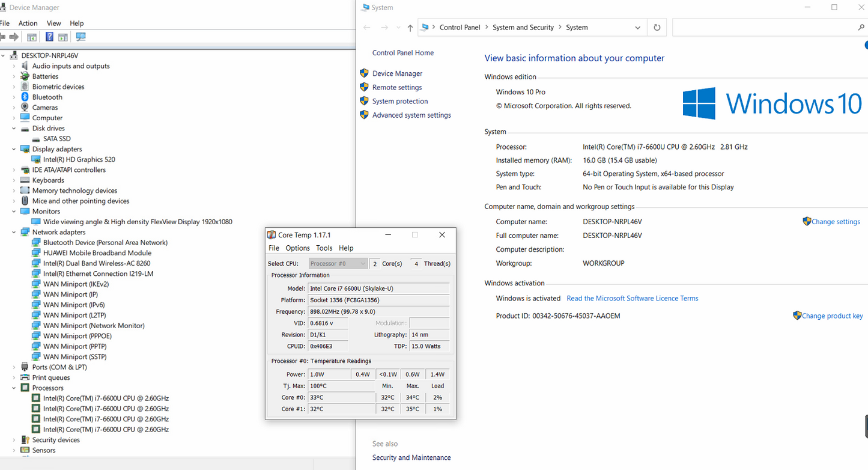Expand the Ports (COM & LPT) node
The image size is (868, 470).
coord(14,367)
